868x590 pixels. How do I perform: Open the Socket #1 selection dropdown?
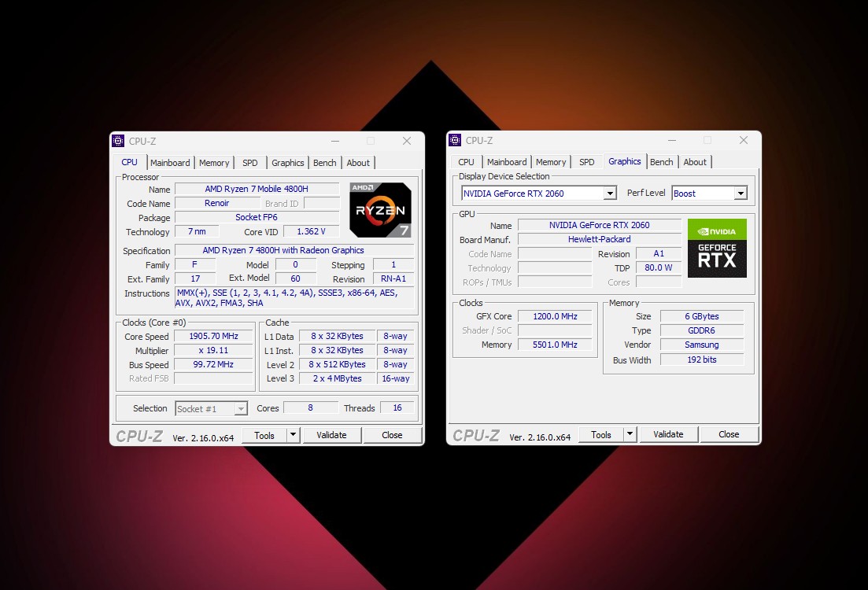pyautogui.click(x=241, y=409)
